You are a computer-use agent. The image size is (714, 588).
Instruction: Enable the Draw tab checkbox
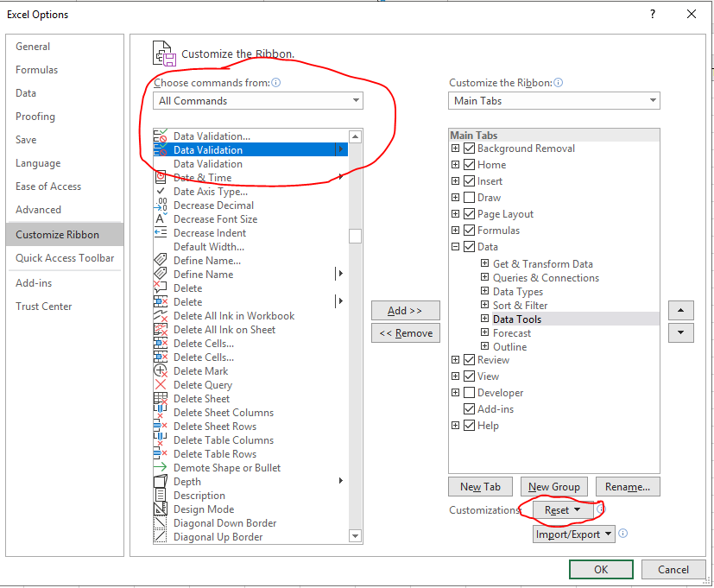pos(469,197)
